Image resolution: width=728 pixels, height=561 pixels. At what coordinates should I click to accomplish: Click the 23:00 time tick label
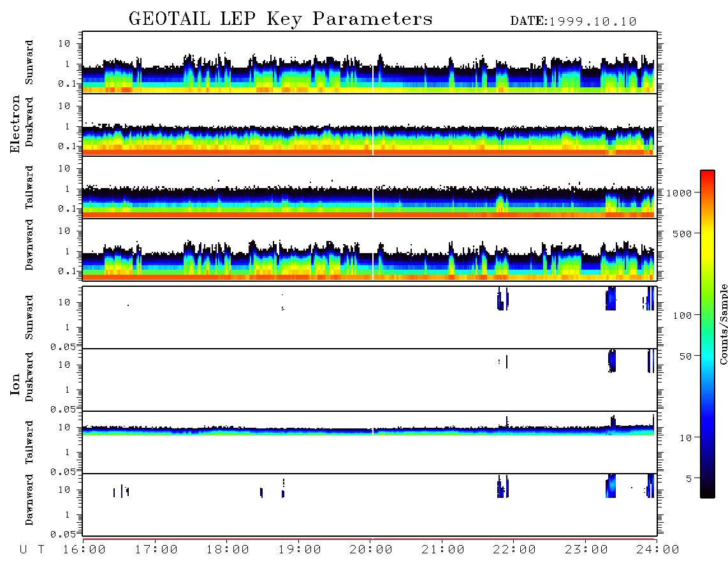point(586,550)
